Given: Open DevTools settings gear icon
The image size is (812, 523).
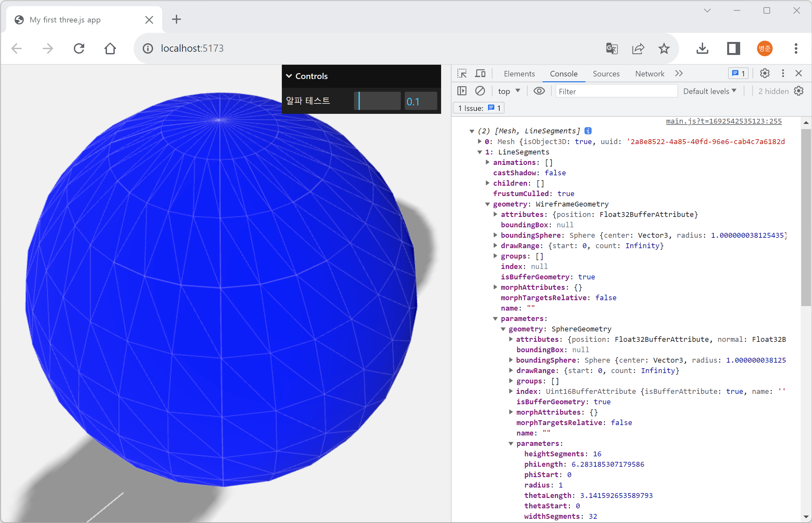Looking at the screenshot, I should [x=765, y=74].
